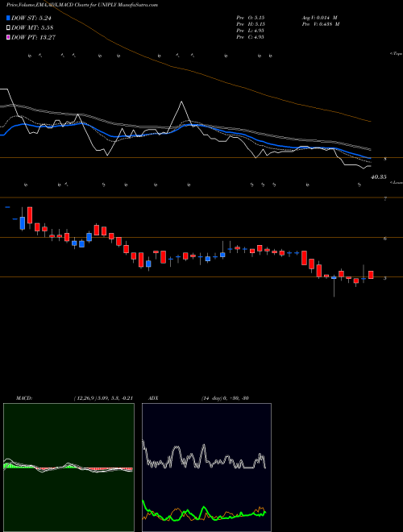Click the 'DOW PT: 13.27' legend text

point(33,37)
